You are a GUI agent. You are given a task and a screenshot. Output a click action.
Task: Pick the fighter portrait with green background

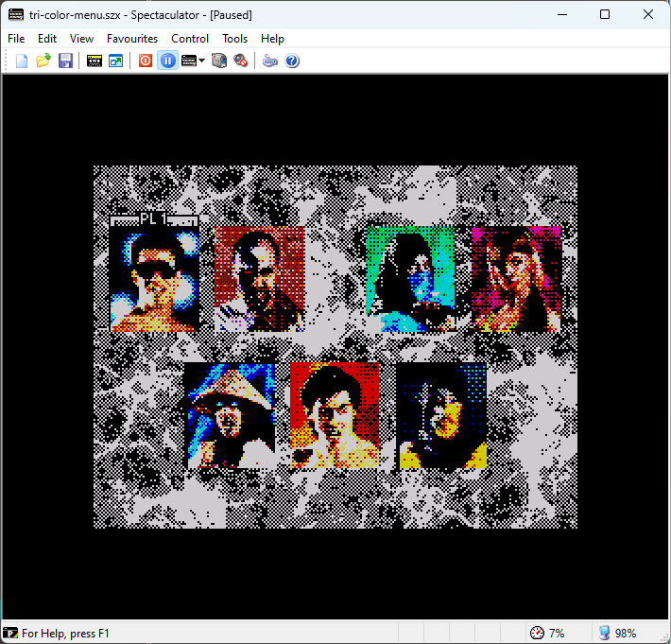pyautogui.click(x=409, y=279)
